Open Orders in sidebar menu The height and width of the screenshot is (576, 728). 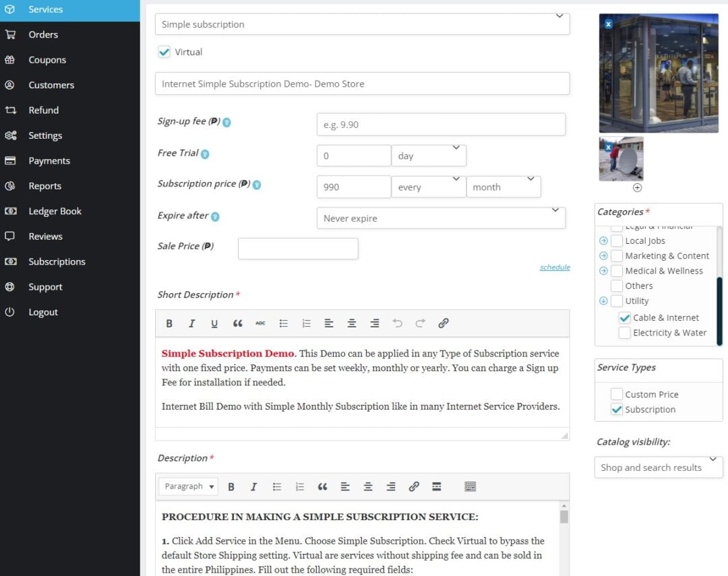[69, 35]
